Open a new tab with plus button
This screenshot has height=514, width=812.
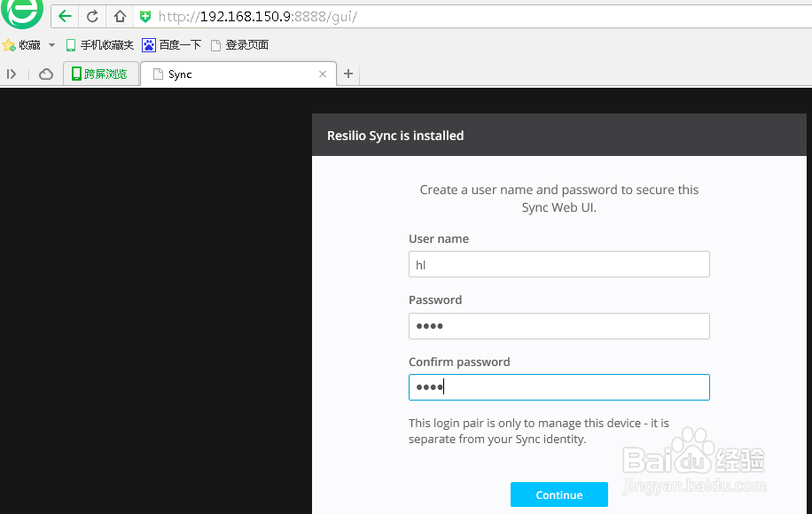(348, 74)
